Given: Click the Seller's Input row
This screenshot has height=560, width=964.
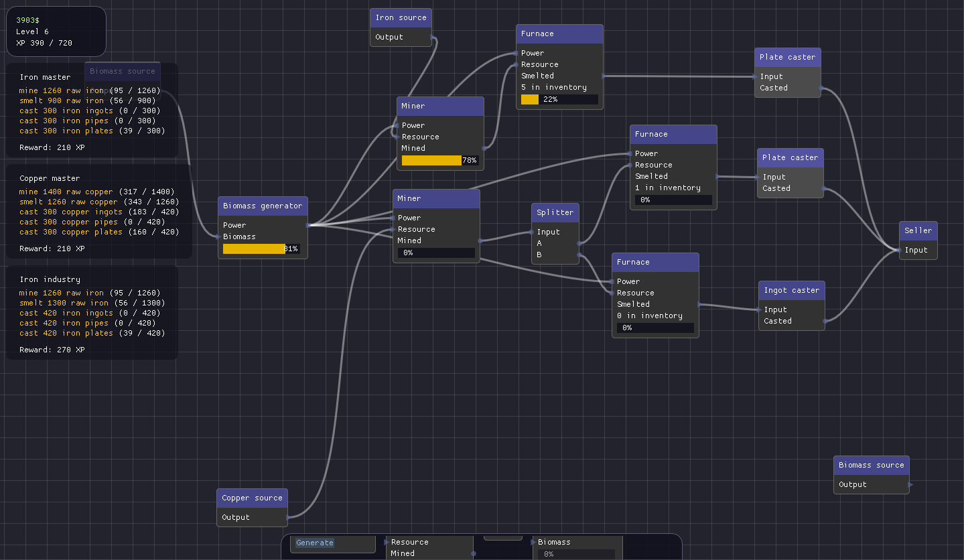Looking at the screenshot, I should (918, 250).
